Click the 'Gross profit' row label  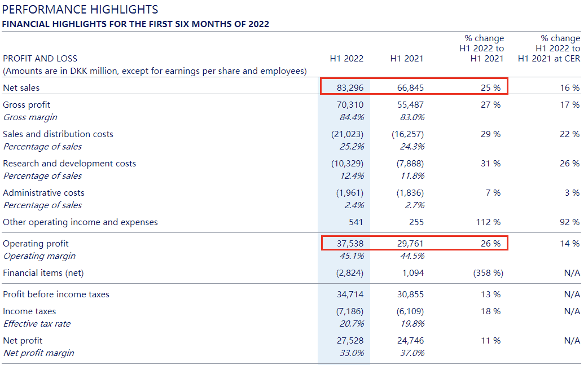(x=27, y=105)
